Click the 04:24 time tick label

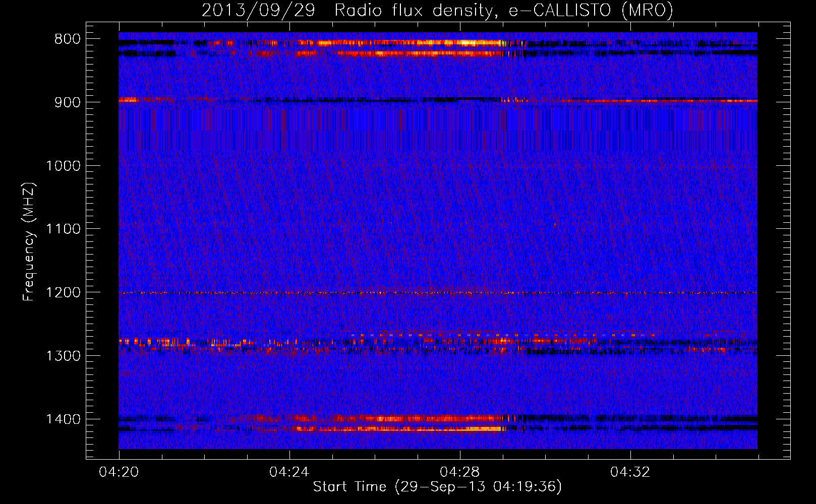point(289,472)
